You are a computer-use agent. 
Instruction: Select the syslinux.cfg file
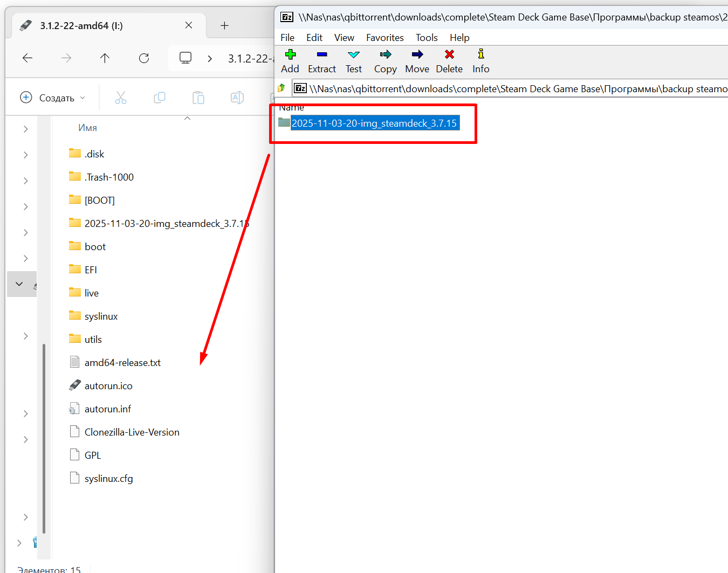pyautogui.click(x=108, y=479)
